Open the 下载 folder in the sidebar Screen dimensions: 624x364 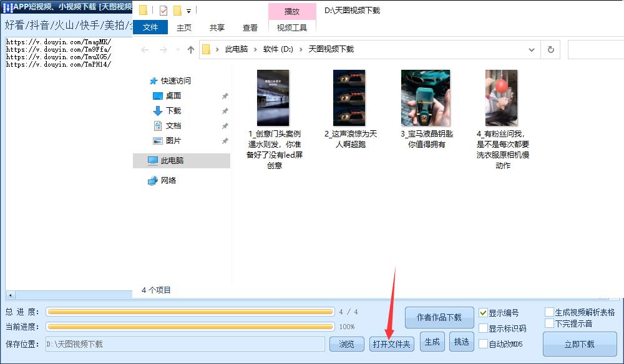tap(174, 110)
